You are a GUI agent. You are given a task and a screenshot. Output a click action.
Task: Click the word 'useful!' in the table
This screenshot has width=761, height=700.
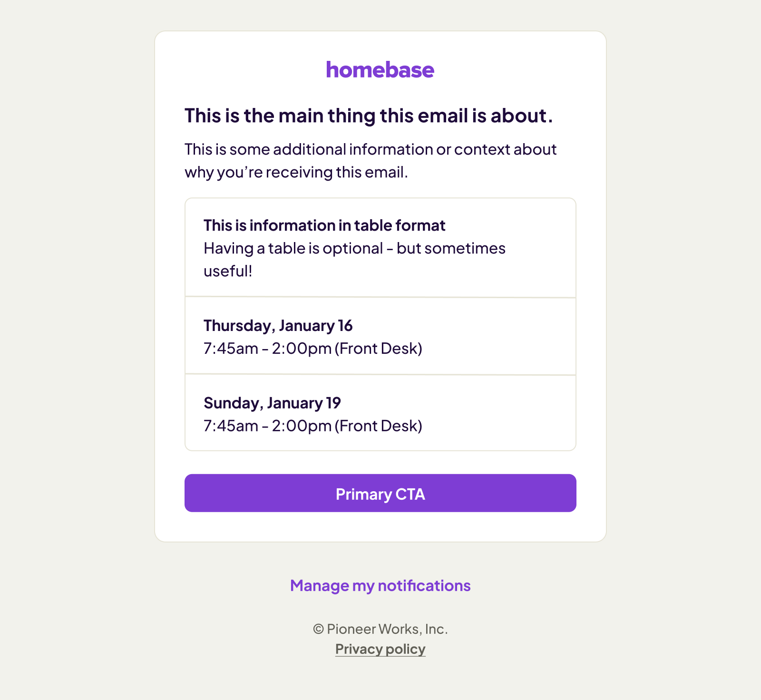click(x=228, y=271)
